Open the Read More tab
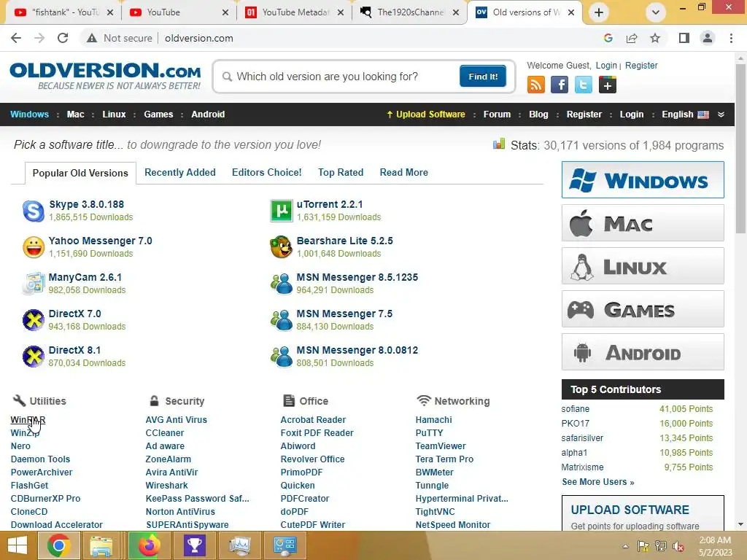Image resolution: width=747 pixels, height=560 pixels. [404, 172]
